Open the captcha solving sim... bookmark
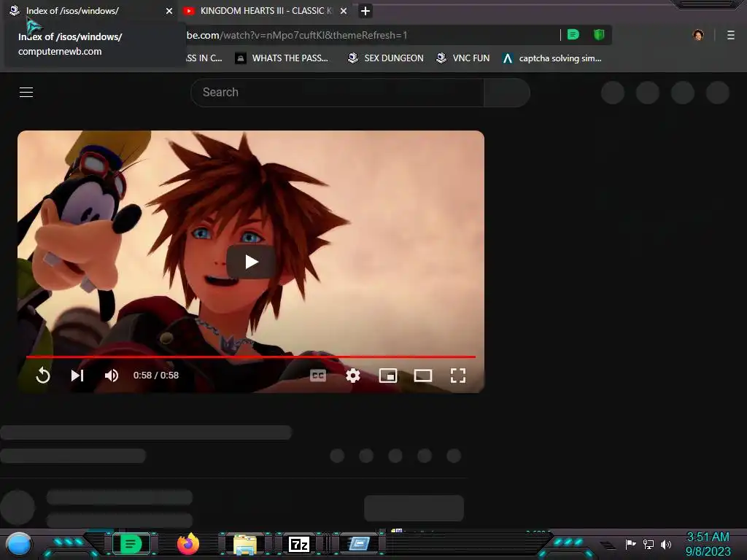This screenshot has height=560, width=747. pyautogui.click(x=552, y=58)
